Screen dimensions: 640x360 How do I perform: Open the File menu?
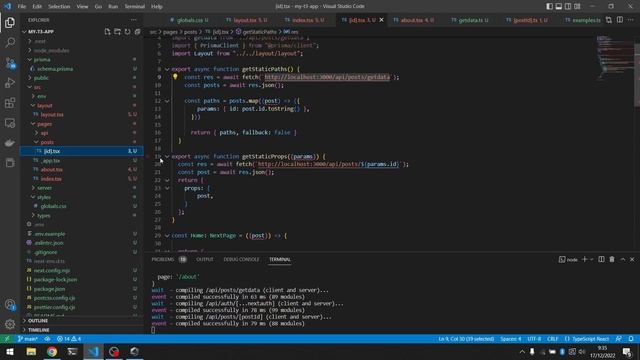click(x=22, y=6)
